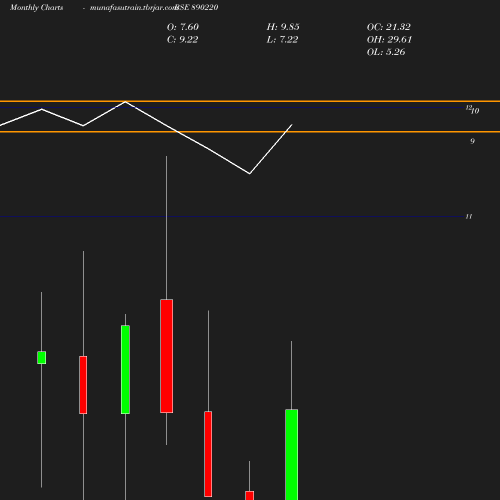Click the axis label "9"
The image size is (500, 500).
[x=472, y=141]
